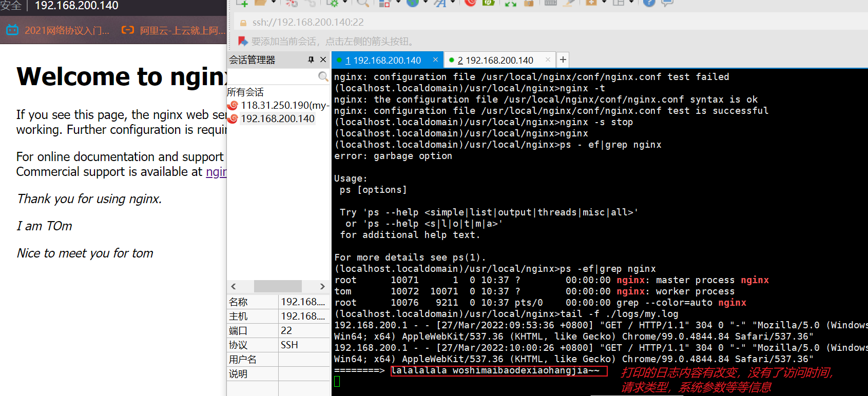868x396 pixels.
Task: Select the 说明 property row label
Action: click(x=238, y=373)
